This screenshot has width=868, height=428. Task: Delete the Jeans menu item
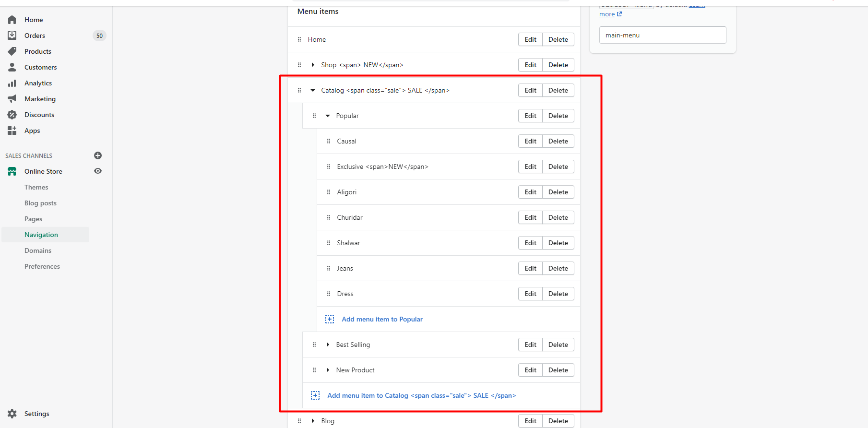tap(558, 268)
